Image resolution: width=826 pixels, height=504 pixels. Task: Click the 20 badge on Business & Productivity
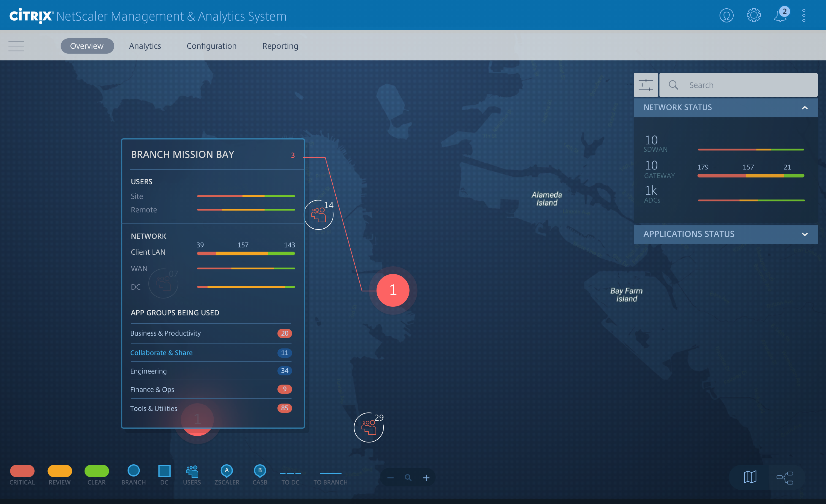tap(285, 333)
